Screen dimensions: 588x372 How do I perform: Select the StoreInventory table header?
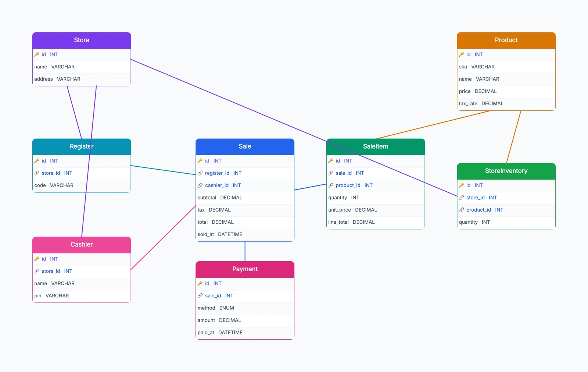pyautogui.click(x=506, y=171)
